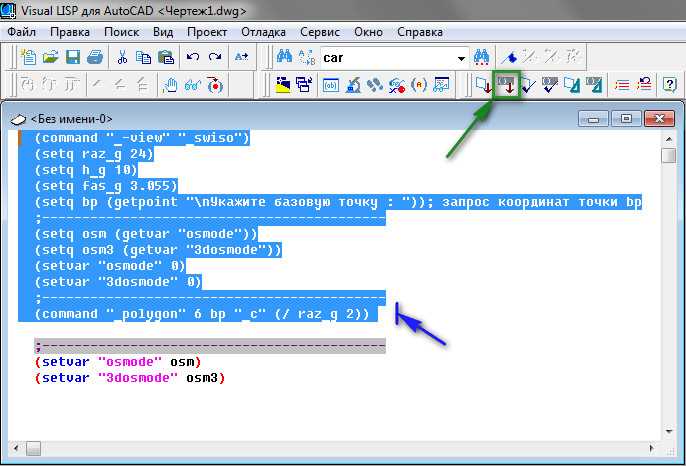This screenshot has width=686, height=466.
Task: Open the Help question mark icon
Action: [x=669, y=85]
